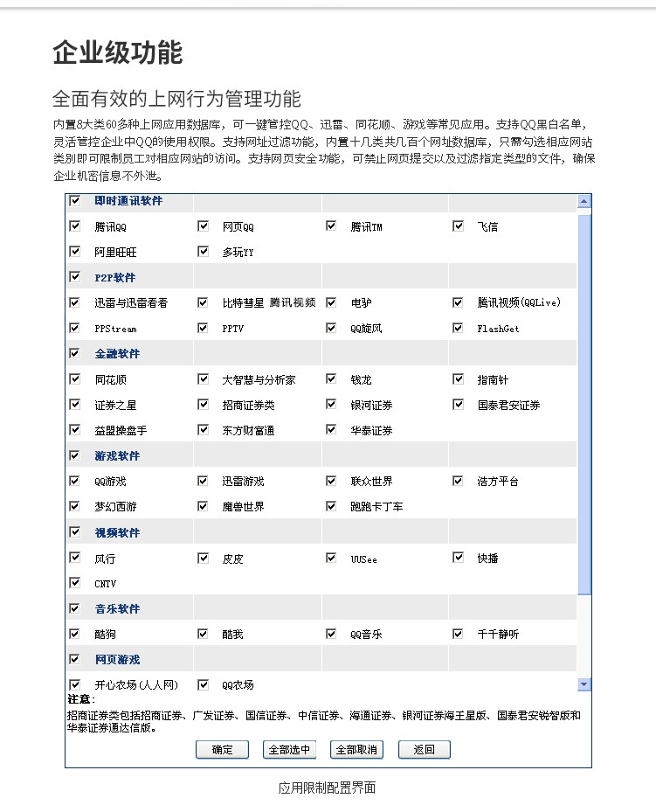Viewport: 656px width, 812px height.
Task: Uncheck the P2P软件 category checkbox
Action: coord(75,276)
